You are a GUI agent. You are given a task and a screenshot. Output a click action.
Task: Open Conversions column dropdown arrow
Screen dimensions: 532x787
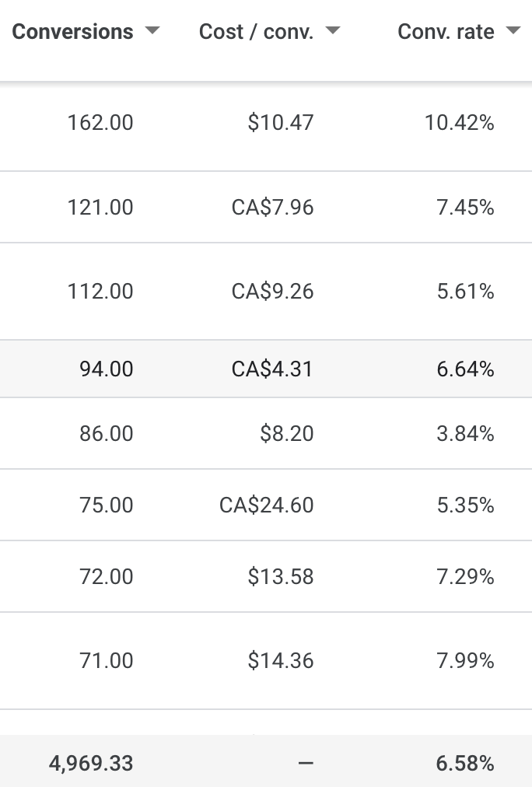pos(152,30)
